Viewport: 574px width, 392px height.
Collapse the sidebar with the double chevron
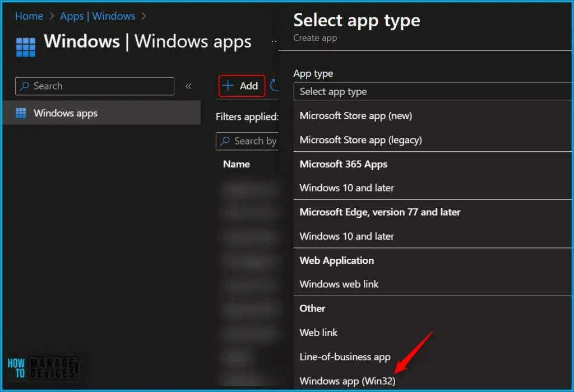click(x=188, y=86)
